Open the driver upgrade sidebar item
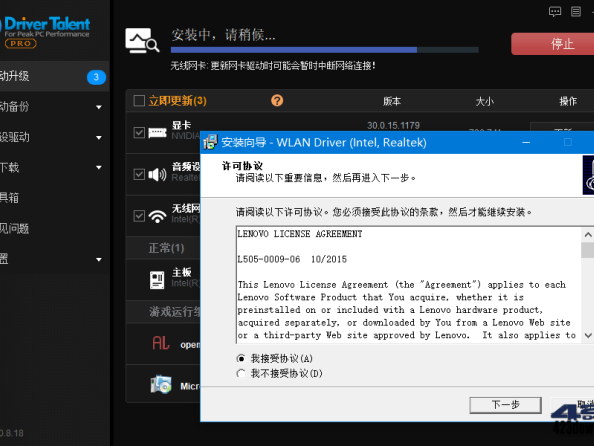594x446 pixels. tap(54, 76)
